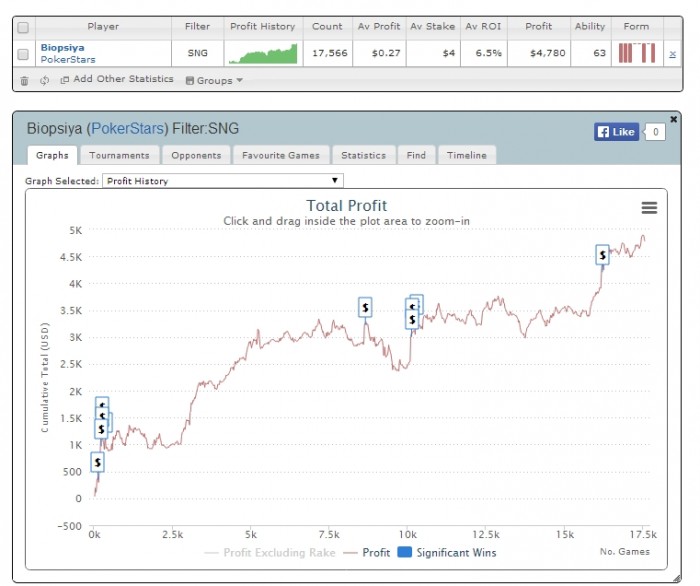
Task: Sort by Av Stake column header
Action: pos(433,26)
